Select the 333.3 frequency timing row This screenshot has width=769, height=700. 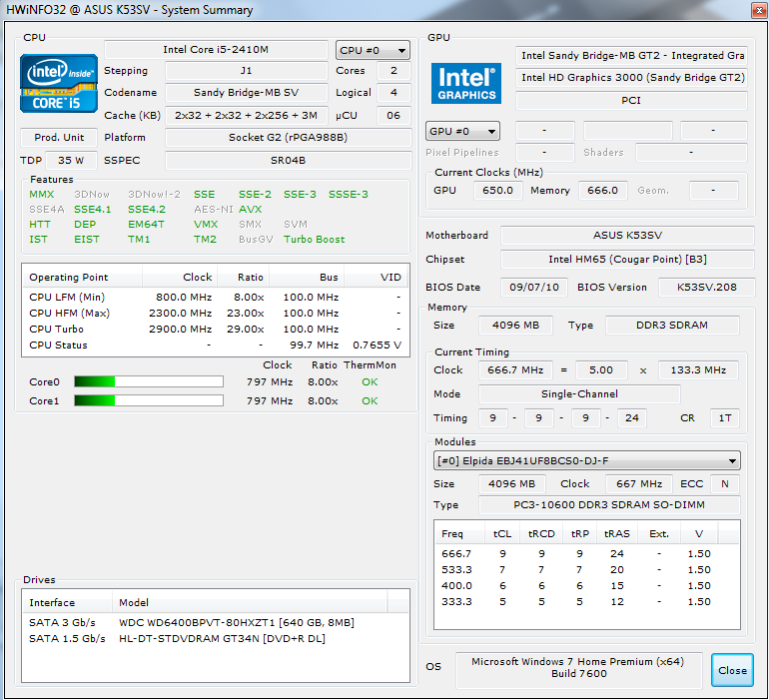coord(587,601)
